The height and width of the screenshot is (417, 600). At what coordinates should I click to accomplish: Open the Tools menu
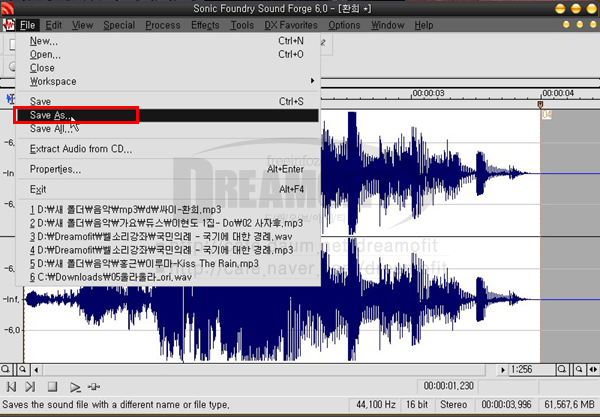click(242, 25)
